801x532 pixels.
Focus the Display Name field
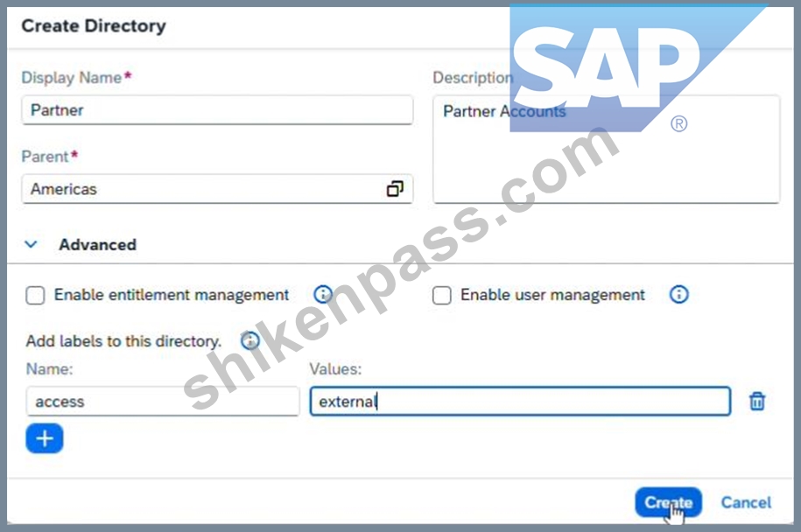point(217,109)
